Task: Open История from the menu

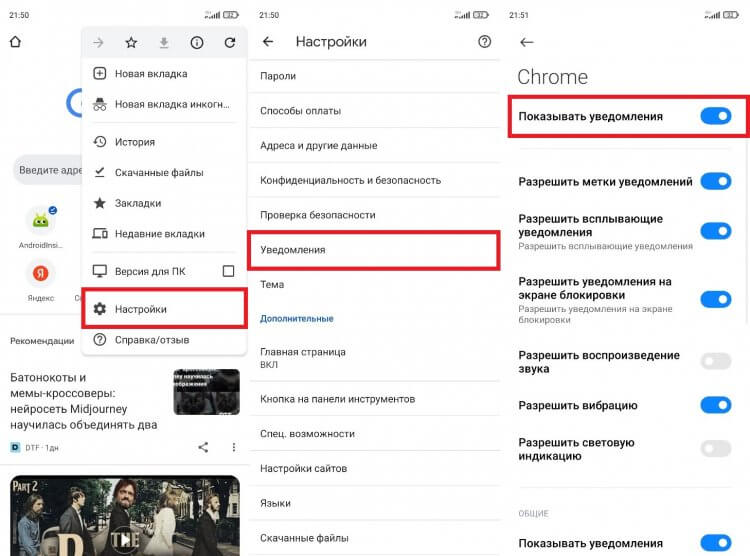Action: [x=165, y=142]
